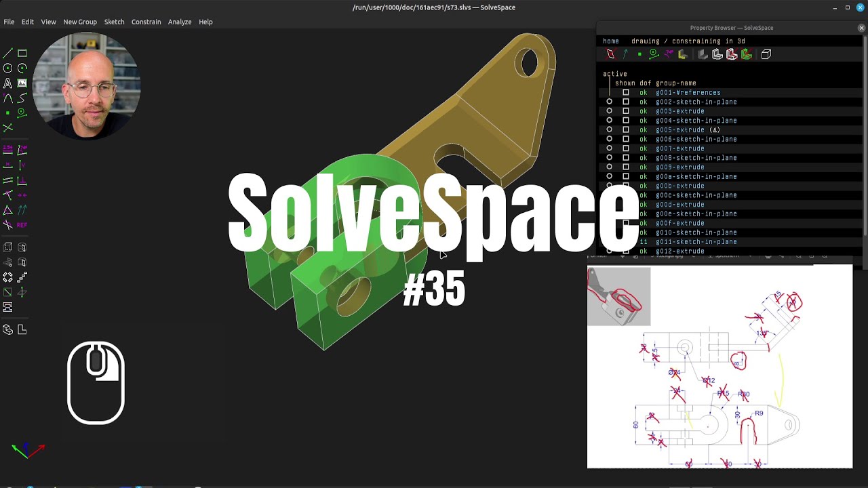Open the Help menu
Screen dimensions: 868x488
coord(205,22)
